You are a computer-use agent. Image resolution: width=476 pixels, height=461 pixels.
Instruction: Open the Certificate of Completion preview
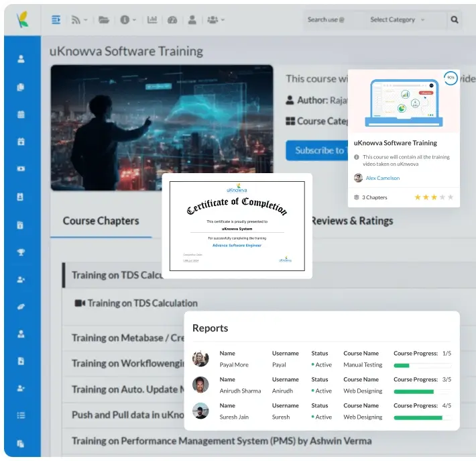pos(237,226)
